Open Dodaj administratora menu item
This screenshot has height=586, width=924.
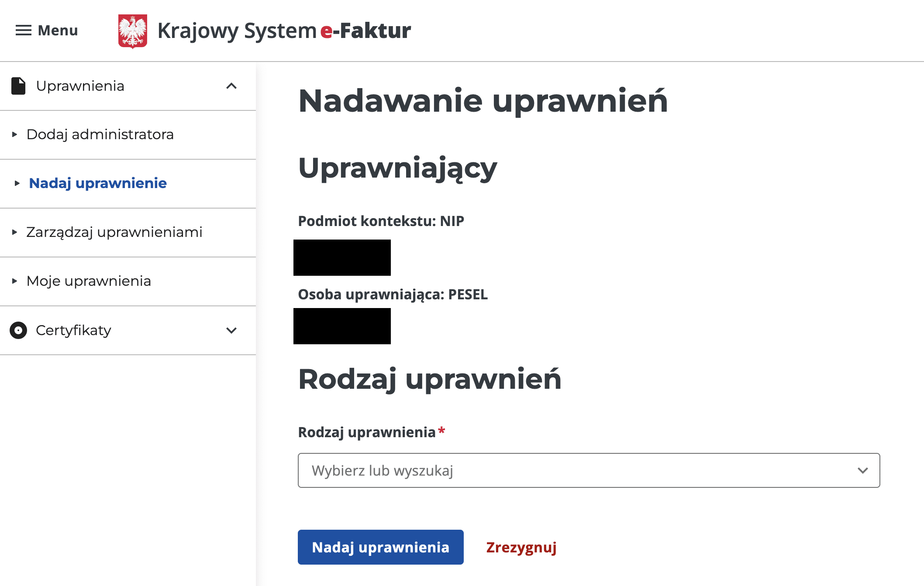(x=100, y=134)
